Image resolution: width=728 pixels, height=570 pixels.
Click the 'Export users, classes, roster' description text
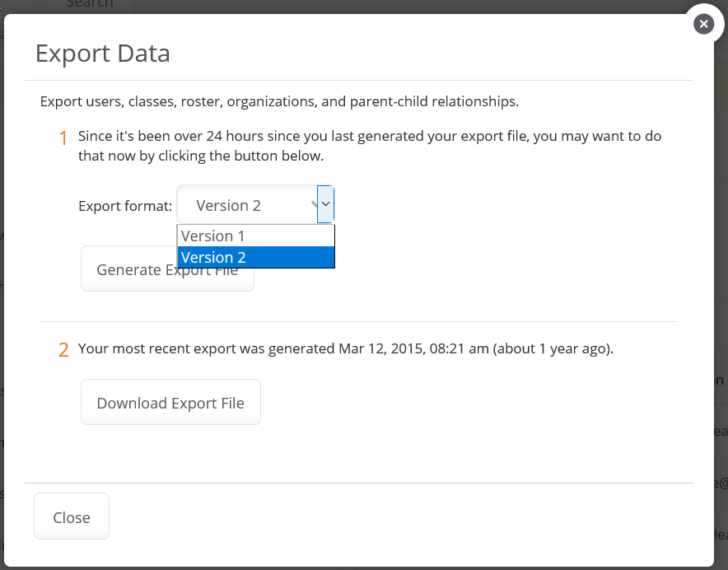(x=279, y=101)
